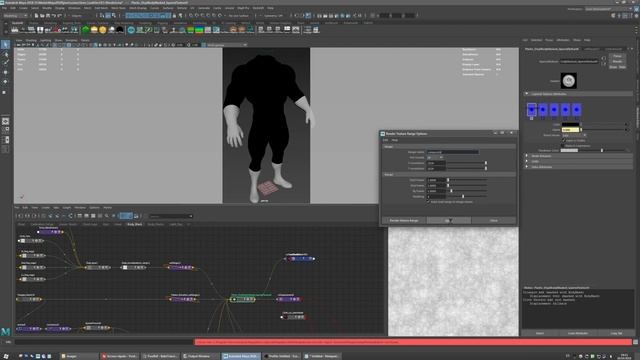Open the Attributes menu in Attribute Editor
The height and width of the screenshot is (360, 640).
tap(563, 40)
